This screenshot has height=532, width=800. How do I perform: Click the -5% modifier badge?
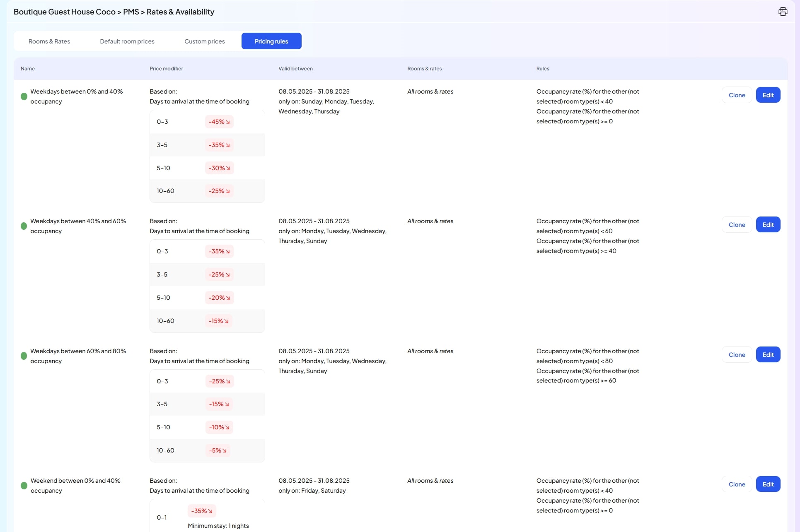(x=218, y=450)
